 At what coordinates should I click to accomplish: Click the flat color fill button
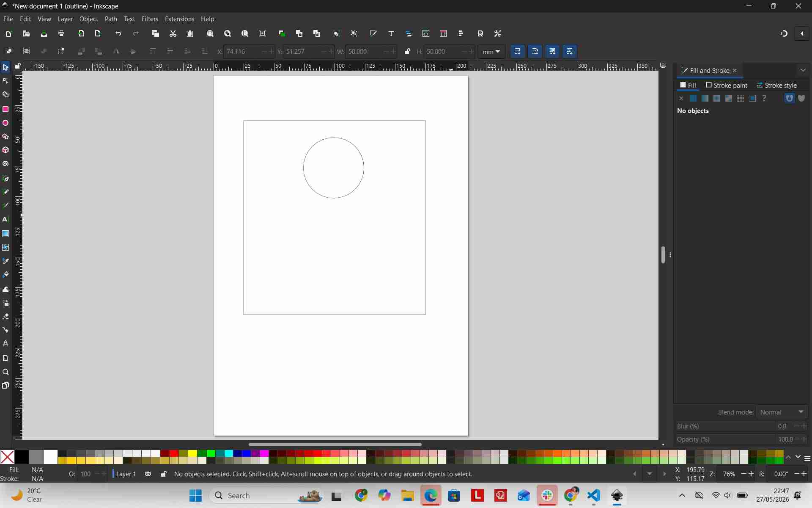693,98
